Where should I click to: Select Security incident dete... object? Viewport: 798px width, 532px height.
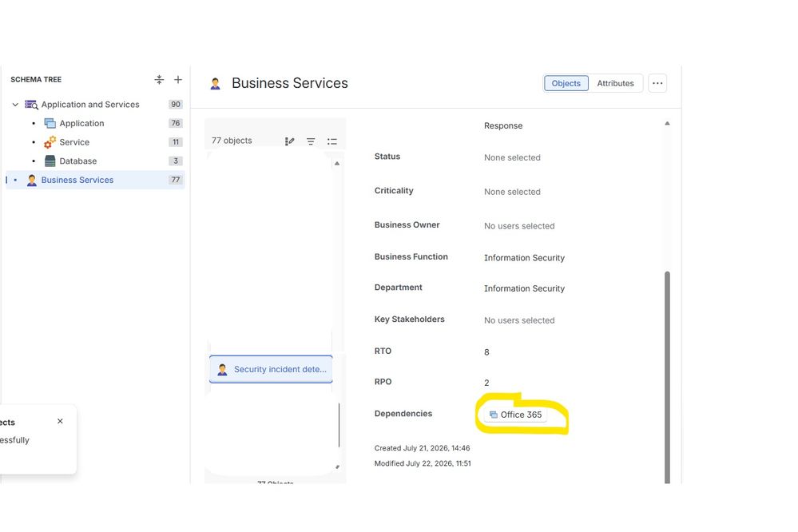[271, 369]
